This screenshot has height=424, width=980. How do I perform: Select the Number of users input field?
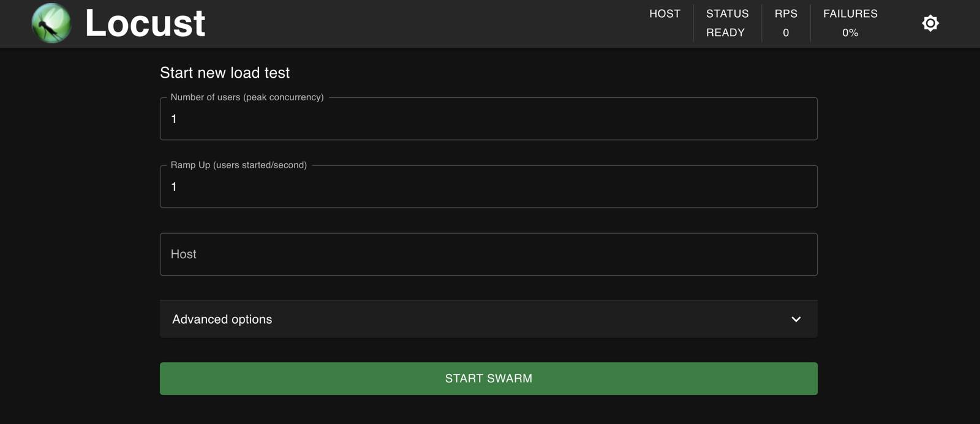point(488,118)
